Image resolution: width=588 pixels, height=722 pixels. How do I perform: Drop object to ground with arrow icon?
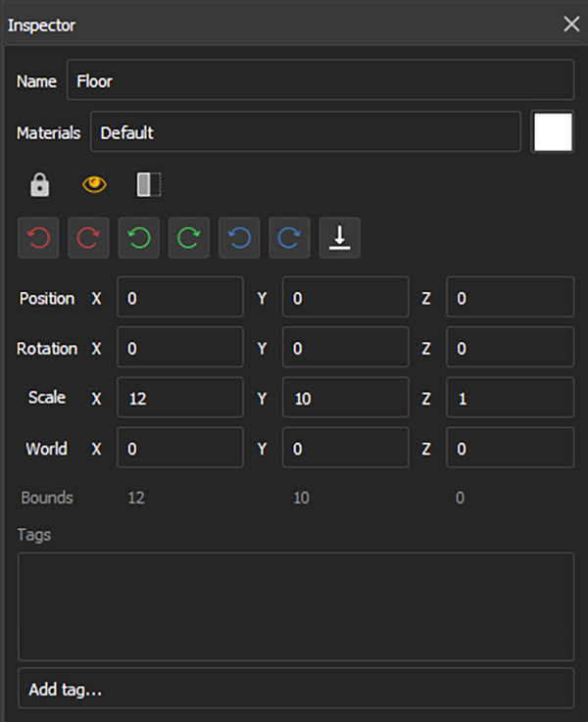pos(339,238)
